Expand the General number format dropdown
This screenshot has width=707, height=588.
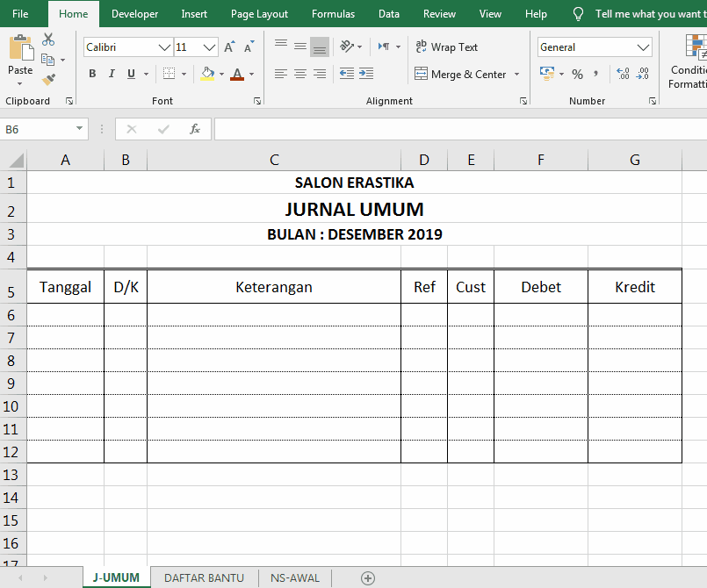pos(644,47)
